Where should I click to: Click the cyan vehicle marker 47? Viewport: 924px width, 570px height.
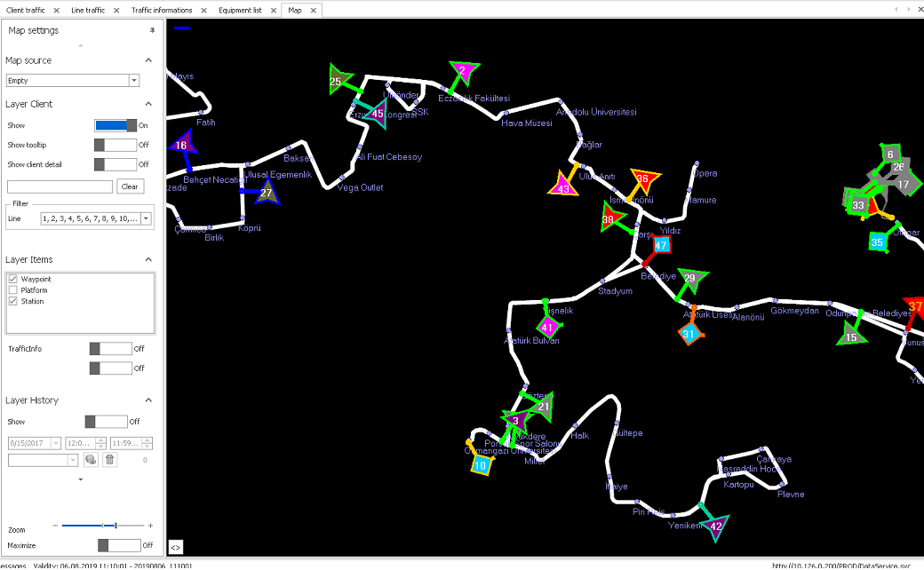pos(660,245)
